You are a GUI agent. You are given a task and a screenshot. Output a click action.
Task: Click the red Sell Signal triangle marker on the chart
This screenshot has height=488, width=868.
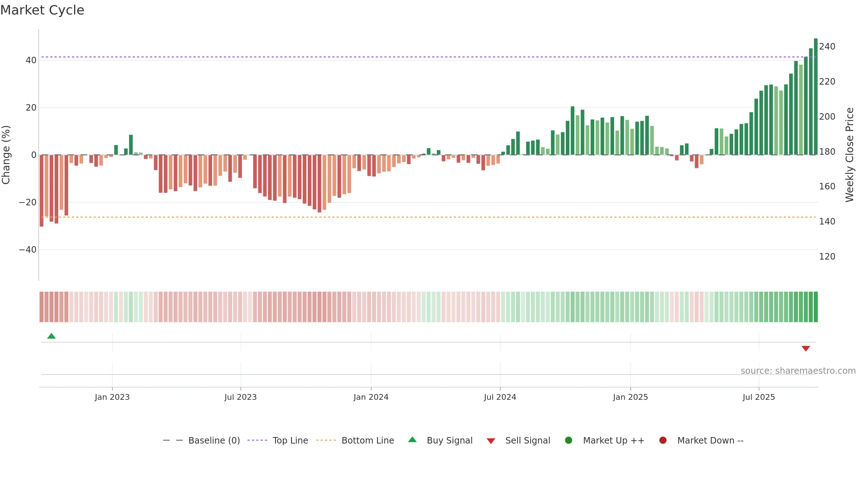coord(806,348)
